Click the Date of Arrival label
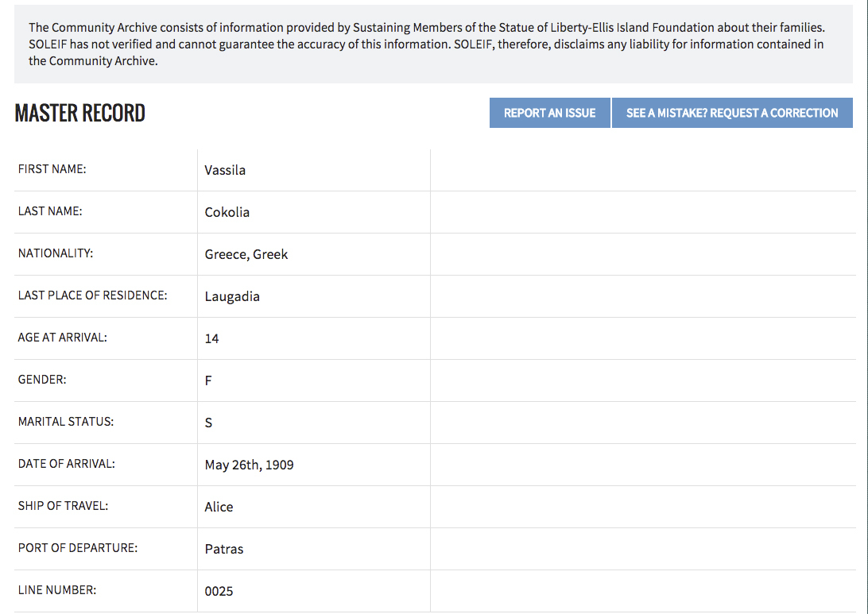The height and width of the screenshot is (614, 868). coord(67,464)
